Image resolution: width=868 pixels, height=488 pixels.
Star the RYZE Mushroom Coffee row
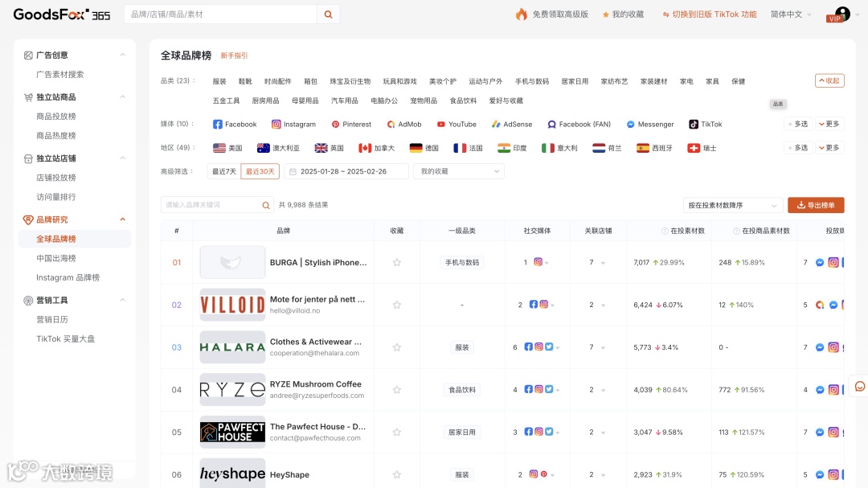(397, 390)
